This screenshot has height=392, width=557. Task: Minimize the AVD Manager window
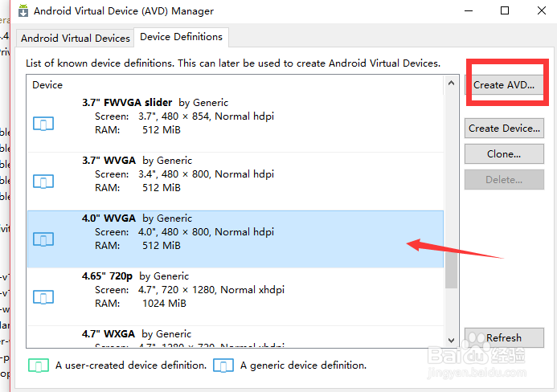point(469,11)
